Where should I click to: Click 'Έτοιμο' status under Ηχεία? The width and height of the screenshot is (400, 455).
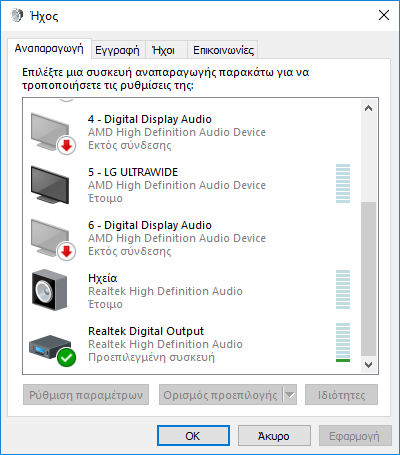(x=105, y=304)
